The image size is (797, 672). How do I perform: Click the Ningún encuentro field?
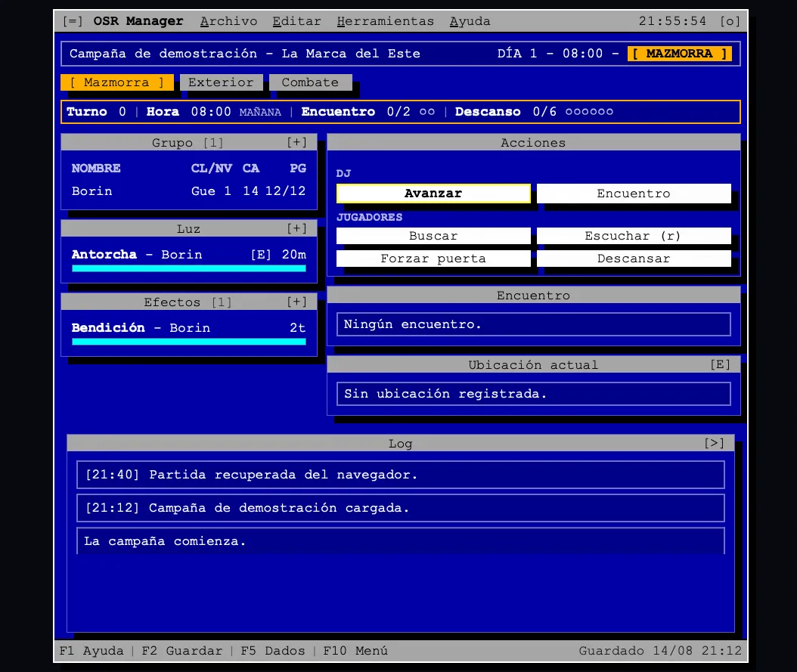[x=534, y=324]
